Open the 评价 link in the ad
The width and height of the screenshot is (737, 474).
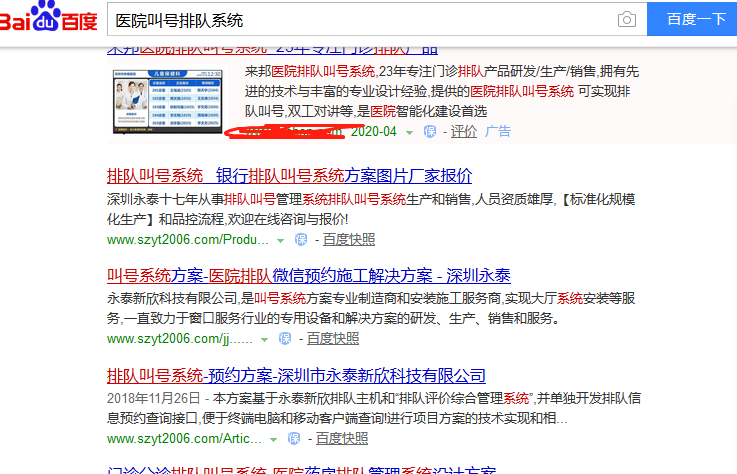click(x=463, y=132)
